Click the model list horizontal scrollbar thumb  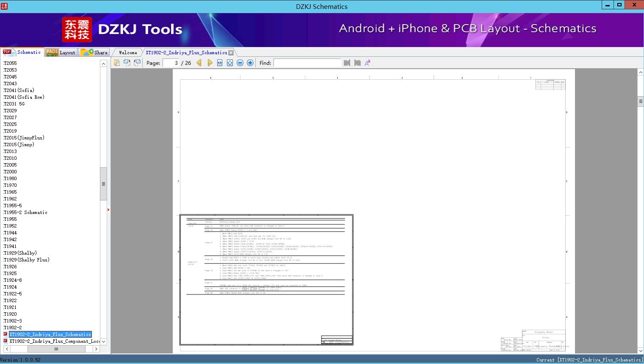[56, 349]
